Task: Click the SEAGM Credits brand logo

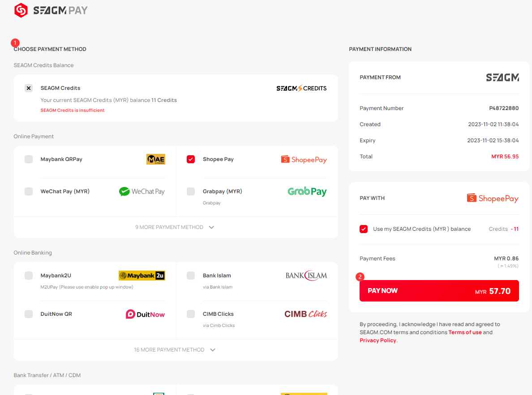Action: (301, 88)
